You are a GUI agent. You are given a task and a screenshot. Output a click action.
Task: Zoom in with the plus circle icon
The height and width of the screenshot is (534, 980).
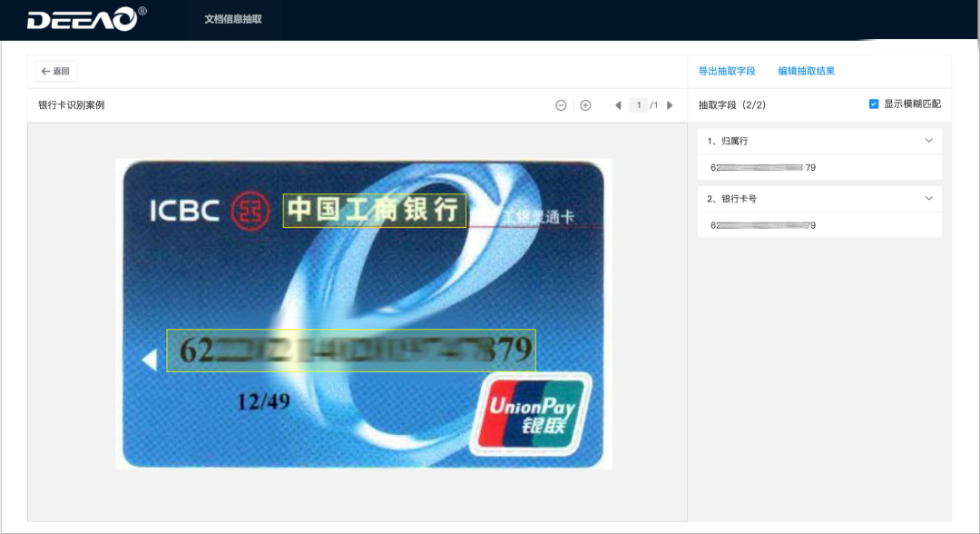click(585, 105)
